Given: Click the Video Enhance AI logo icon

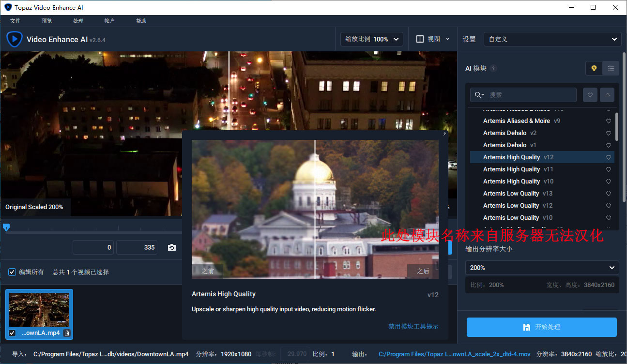Looking at the screenshot, I should point(14,39).
